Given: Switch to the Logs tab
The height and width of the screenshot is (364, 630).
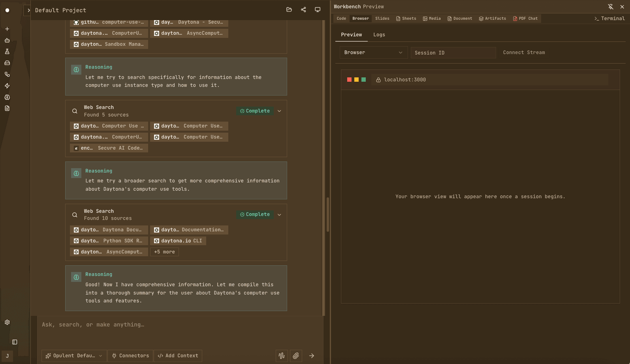Looking at the screenshot, I should pos(379,35).
